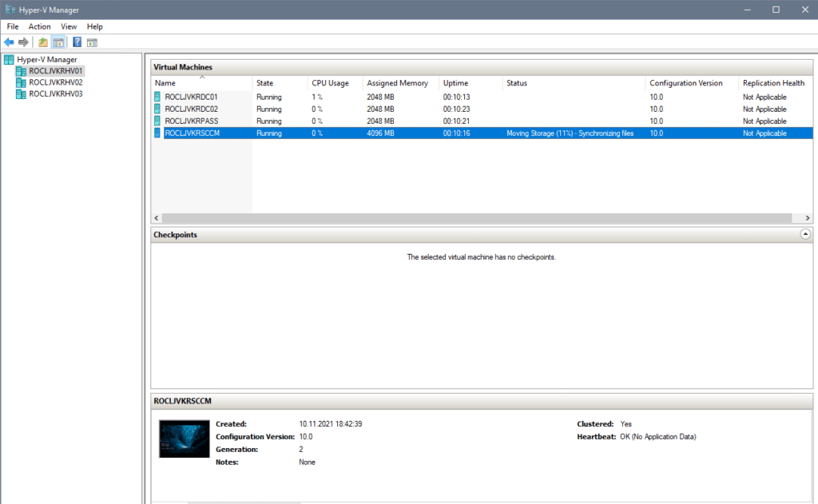Image resolution: width=818 pixels, height=504 pixels.
Task: Click the Created date 10.11.2021 18:42:39
Action: [x=330, y=423]
